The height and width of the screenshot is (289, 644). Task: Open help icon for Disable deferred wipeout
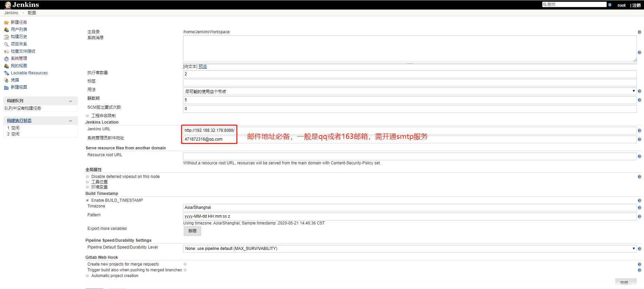coord(639,177)
